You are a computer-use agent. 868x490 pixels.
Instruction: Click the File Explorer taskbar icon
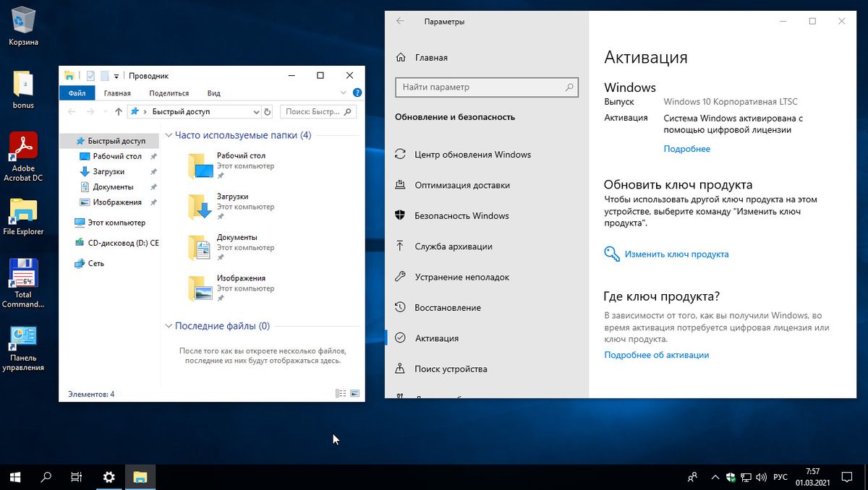click(140, 477)
